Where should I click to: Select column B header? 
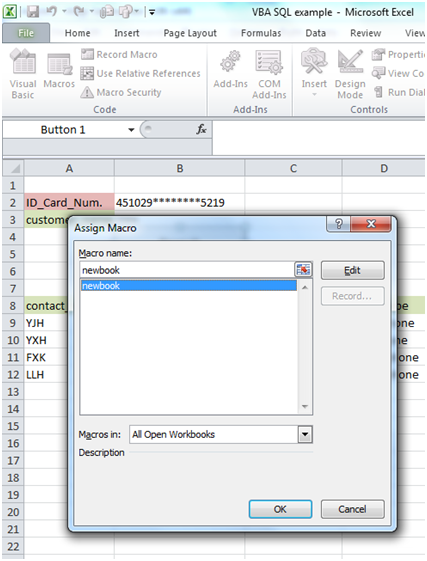pos(180,168)
